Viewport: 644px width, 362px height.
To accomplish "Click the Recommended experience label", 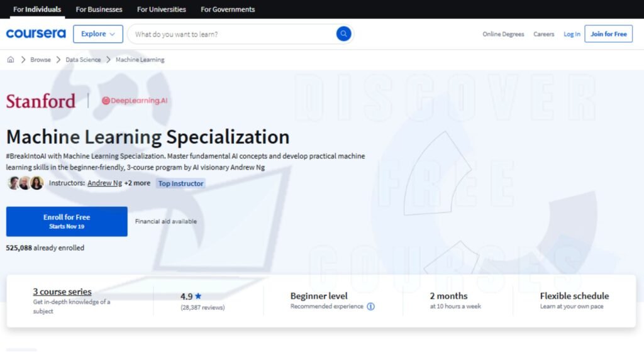I will pos(326,307).
